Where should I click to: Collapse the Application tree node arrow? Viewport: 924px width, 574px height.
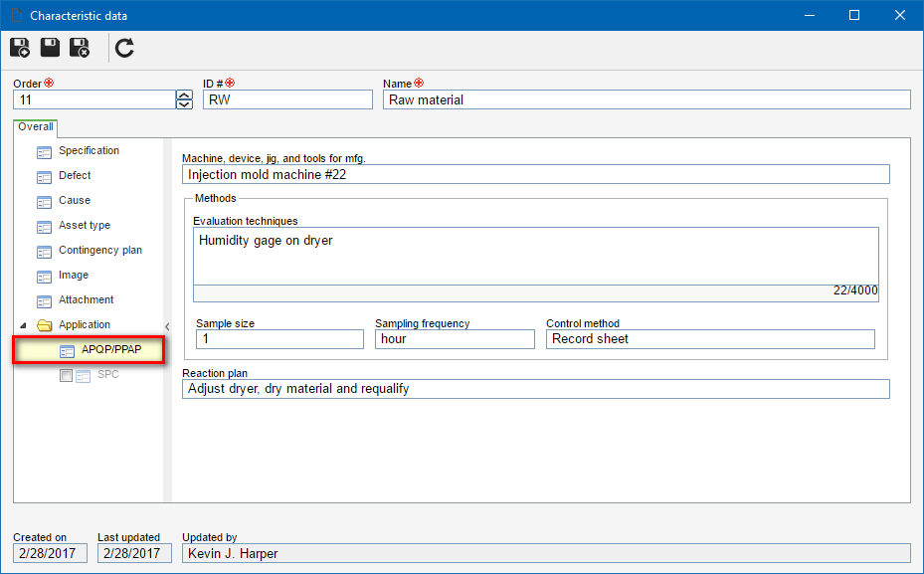[24, 325]
